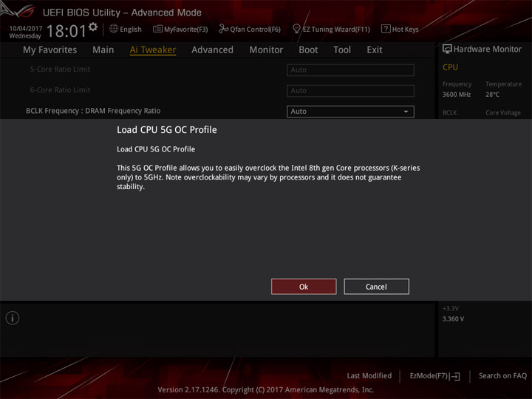Click the +3.3V label

coord(451,308)
